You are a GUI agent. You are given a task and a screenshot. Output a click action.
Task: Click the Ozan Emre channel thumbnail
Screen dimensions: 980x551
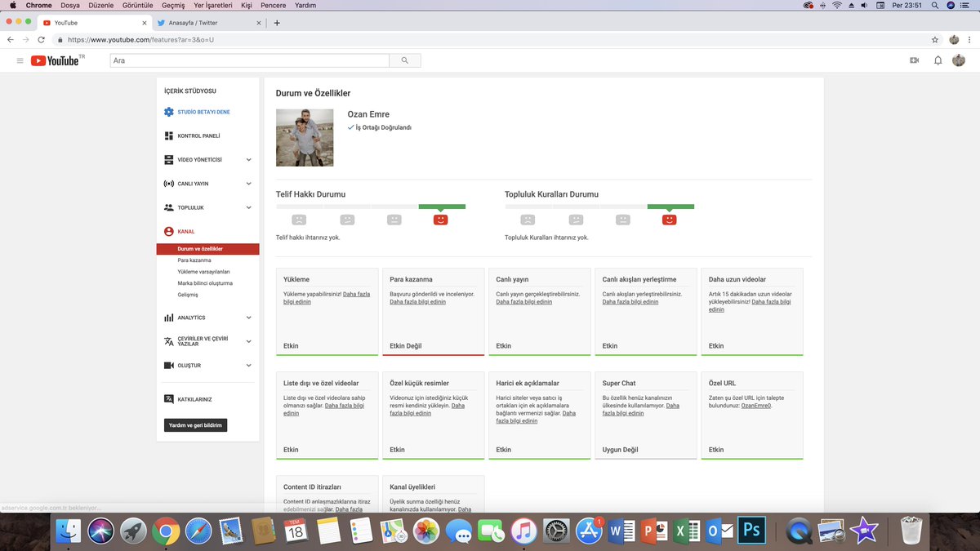point(305,138)
